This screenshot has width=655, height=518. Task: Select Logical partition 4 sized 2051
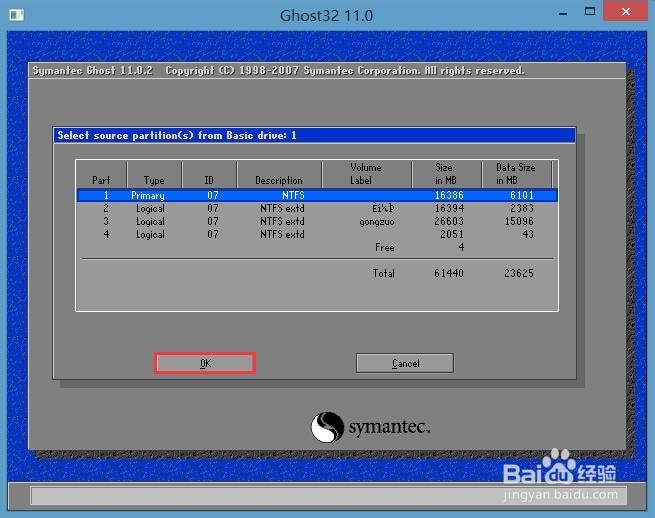tap(317, 234)
